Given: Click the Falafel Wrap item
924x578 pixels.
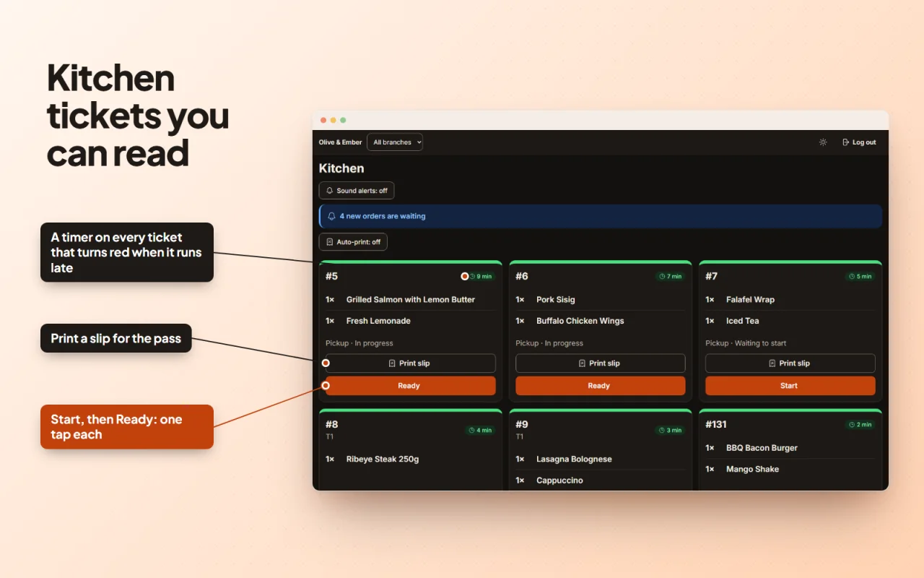Looking at the screenshot, I should [750, 300].
